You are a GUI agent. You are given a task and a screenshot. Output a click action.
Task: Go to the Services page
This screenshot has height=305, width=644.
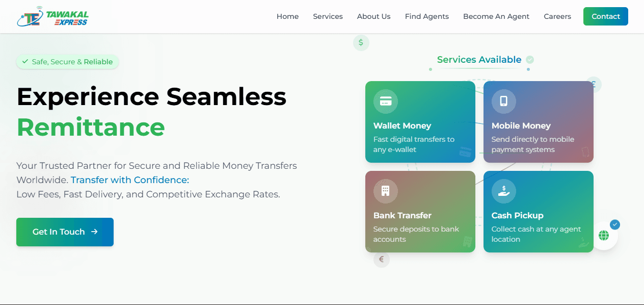pyautogui.click(x=328, y=16)
